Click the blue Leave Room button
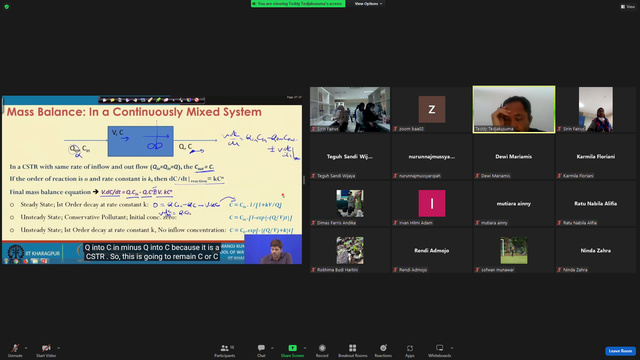Image resolution: width=640 pixels, height=360 pixels. (x=620, y=351)
